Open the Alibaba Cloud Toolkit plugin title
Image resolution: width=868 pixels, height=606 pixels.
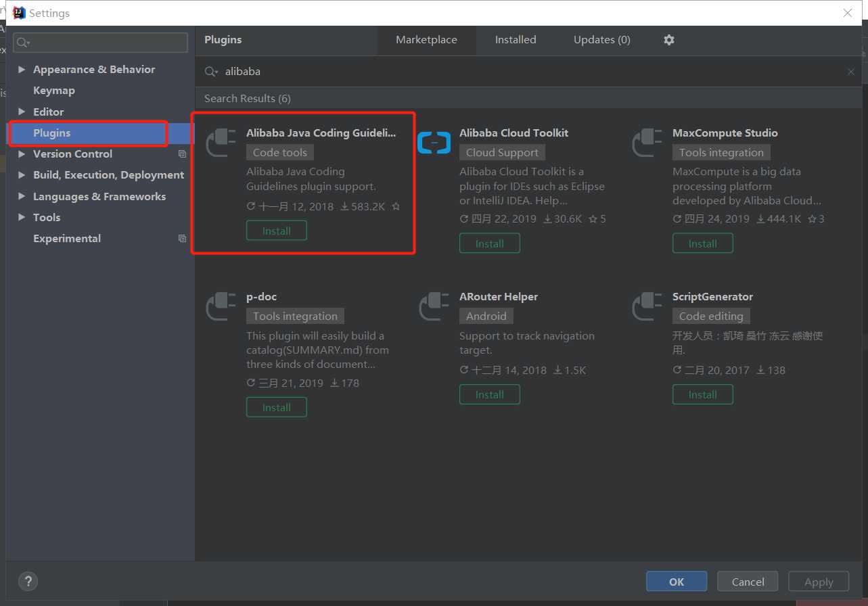click(513, 133)
